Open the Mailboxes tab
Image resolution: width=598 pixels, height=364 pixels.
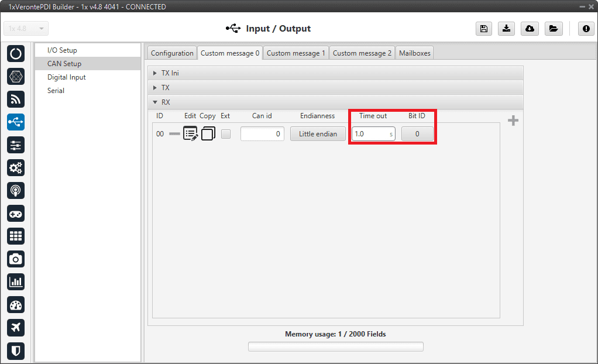click(414, 53)
